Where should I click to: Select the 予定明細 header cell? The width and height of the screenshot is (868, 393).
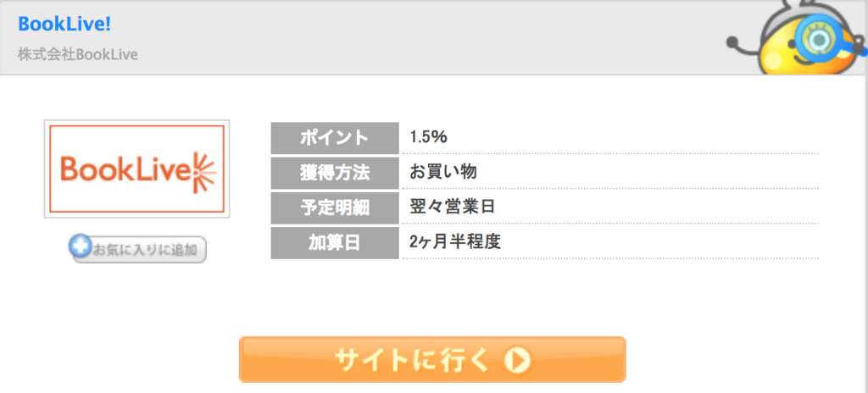point(334,208)
